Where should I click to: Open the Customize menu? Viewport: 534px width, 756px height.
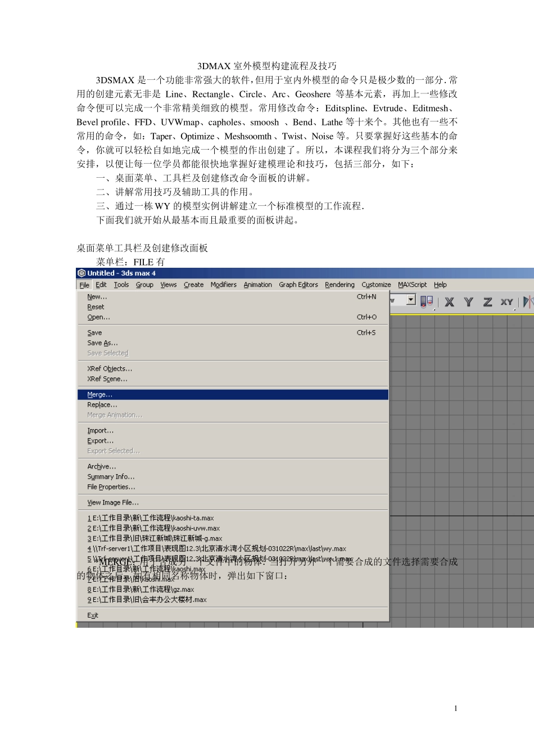pyautogui.click(x=377, y=285)
